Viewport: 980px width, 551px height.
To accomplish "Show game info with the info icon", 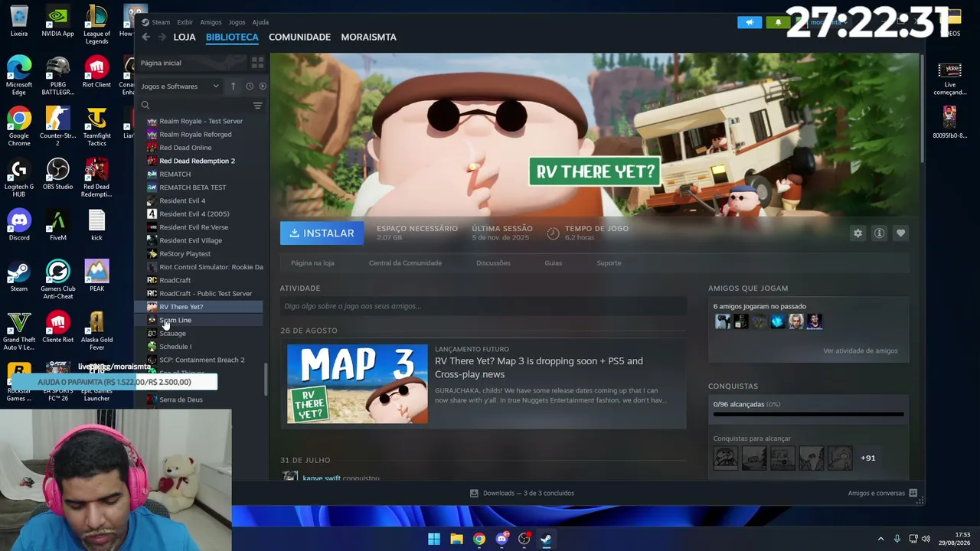I will (879, 233).
